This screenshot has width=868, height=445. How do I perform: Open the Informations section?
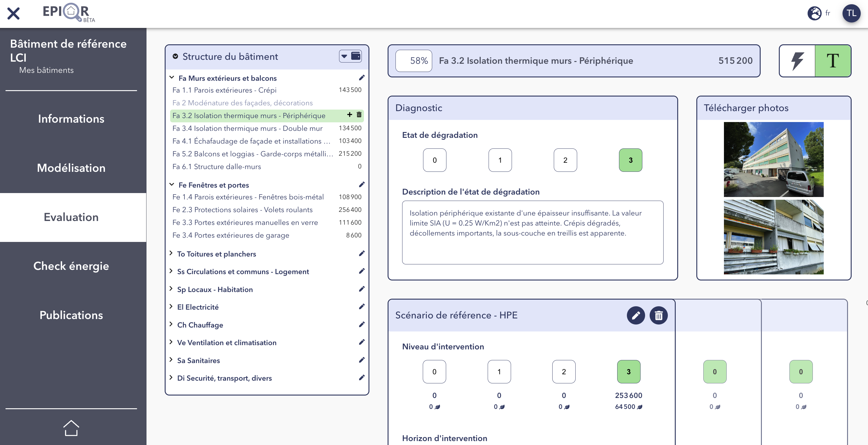click(71, 119)
